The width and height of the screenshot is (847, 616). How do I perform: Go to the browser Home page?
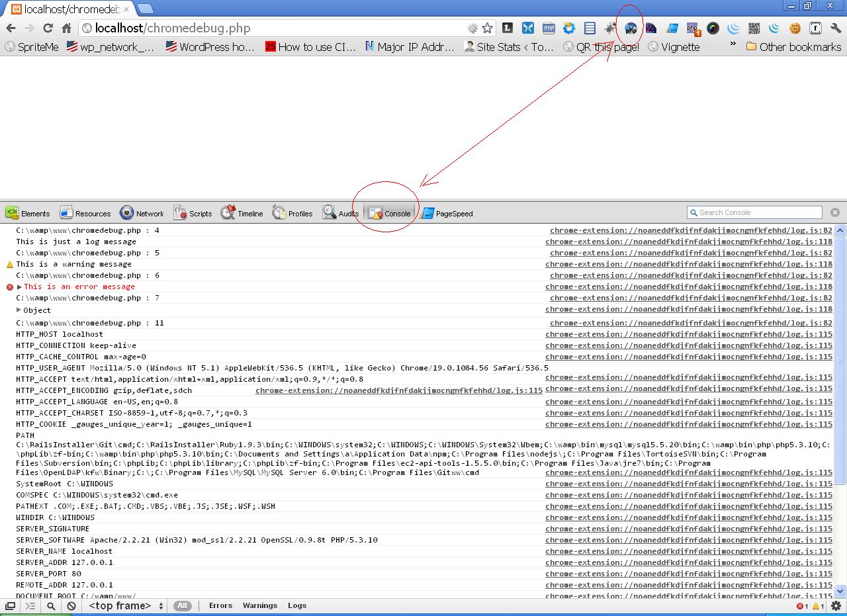click(66, 28)
